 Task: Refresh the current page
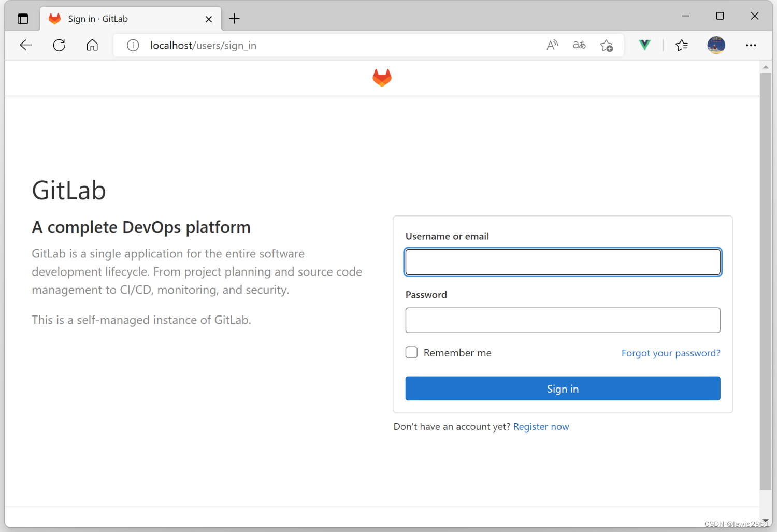(x=59, y=45)
